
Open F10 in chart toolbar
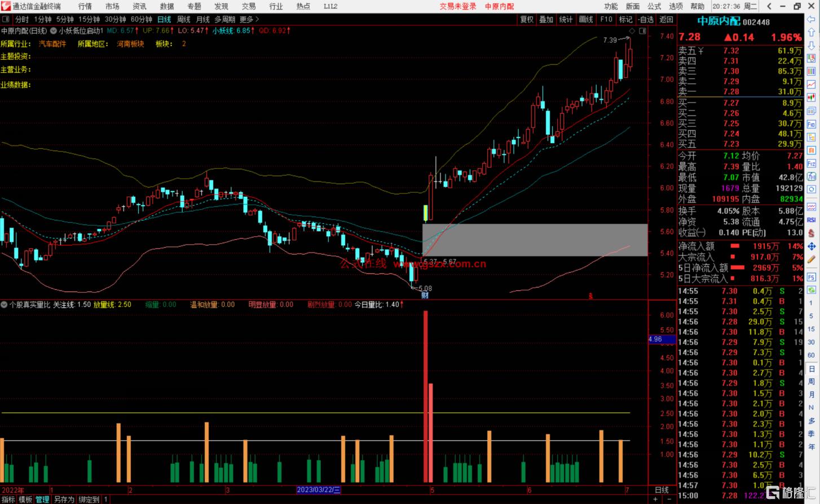[x=606, y=19]
